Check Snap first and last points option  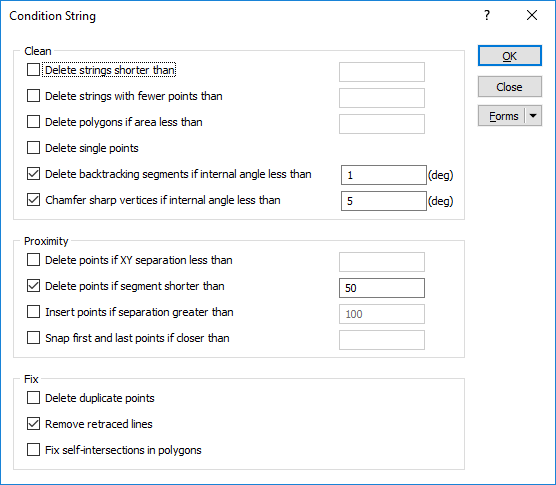coord(33,338)
